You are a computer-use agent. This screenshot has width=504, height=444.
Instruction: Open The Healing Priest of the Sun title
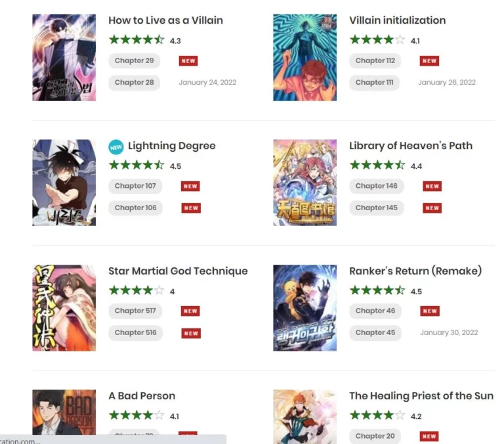pyautogui.click(x=421, y=396)
